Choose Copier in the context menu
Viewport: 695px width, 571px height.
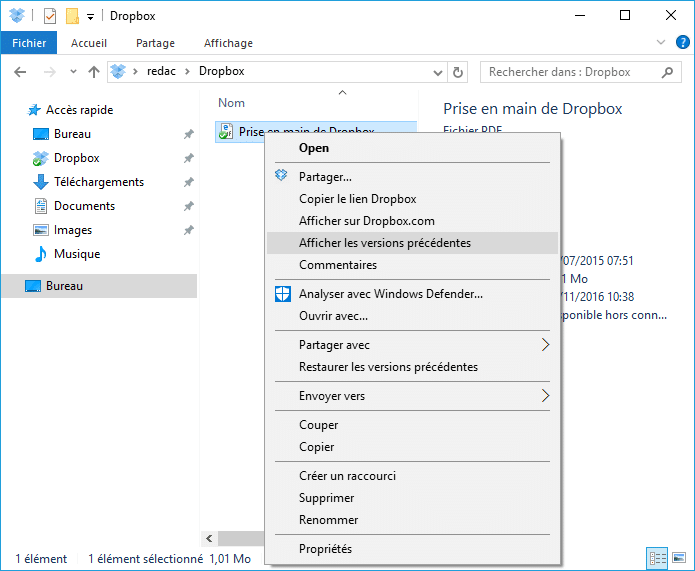412,447
